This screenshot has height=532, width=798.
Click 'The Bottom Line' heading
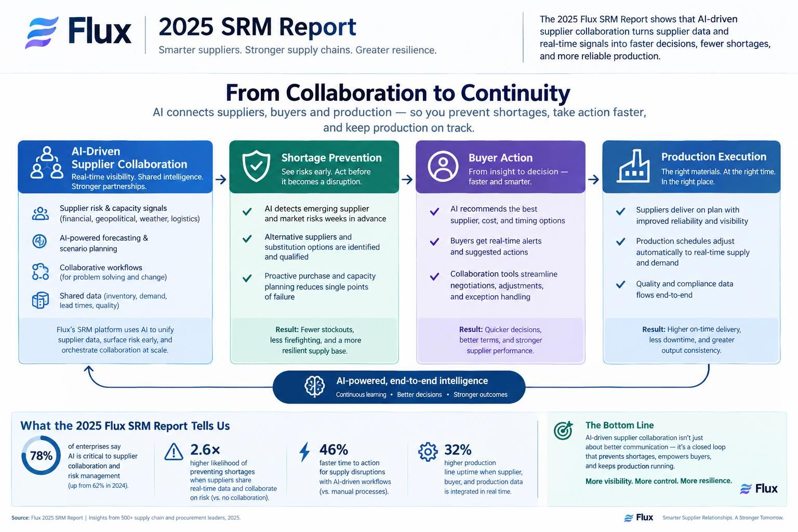tap(620, 425)
